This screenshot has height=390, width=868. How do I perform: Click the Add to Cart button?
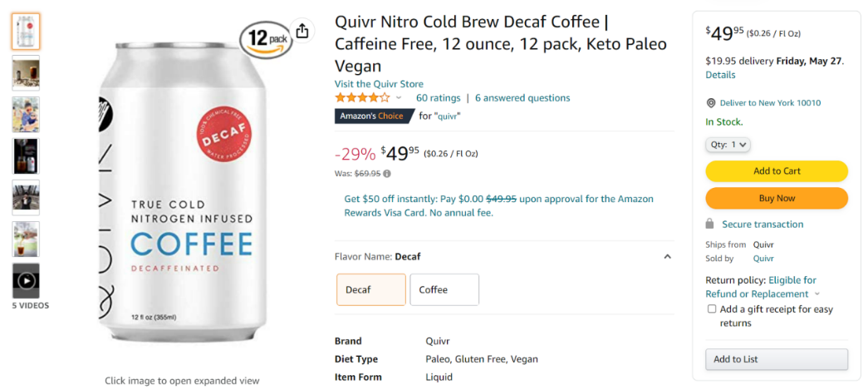[x=777, y=171]
